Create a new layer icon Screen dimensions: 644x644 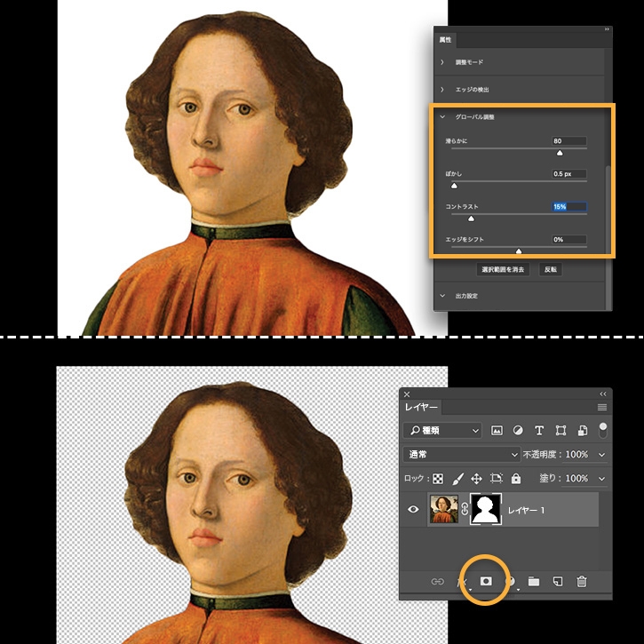pyautogui.click(x=557, y=582)
